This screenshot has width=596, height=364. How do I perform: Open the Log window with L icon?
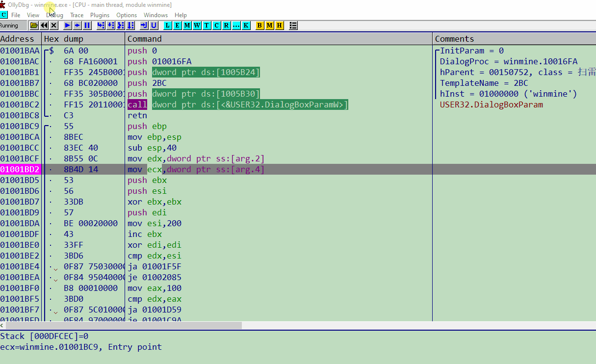click(167, 25)
